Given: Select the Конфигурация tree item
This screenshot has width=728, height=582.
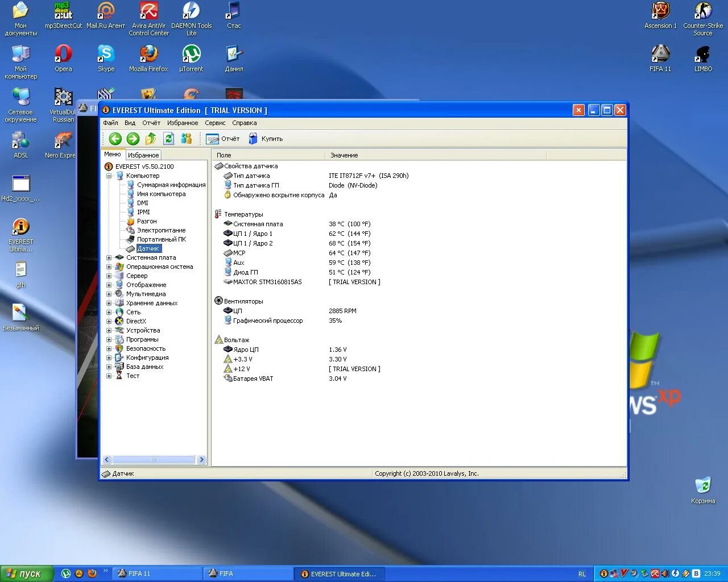Looking at the screenshot, I should click(147, 357).
